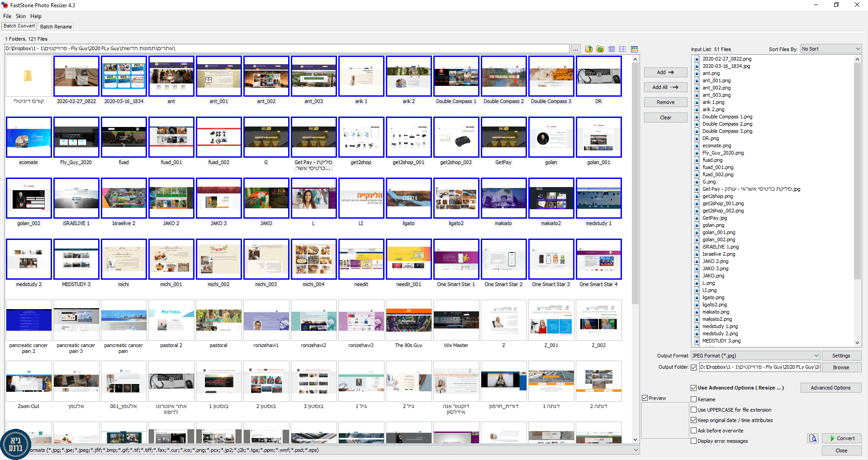
Task: Toggle the Preview checkbox
Action: (x=645, y=398)
